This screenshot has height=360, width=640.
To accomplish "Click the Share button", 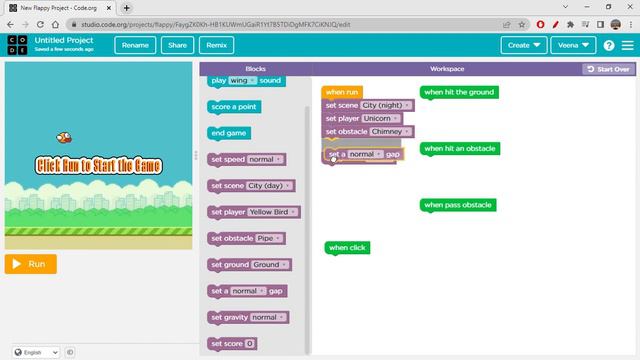I will pyautogui.click(x=177, y=45).
